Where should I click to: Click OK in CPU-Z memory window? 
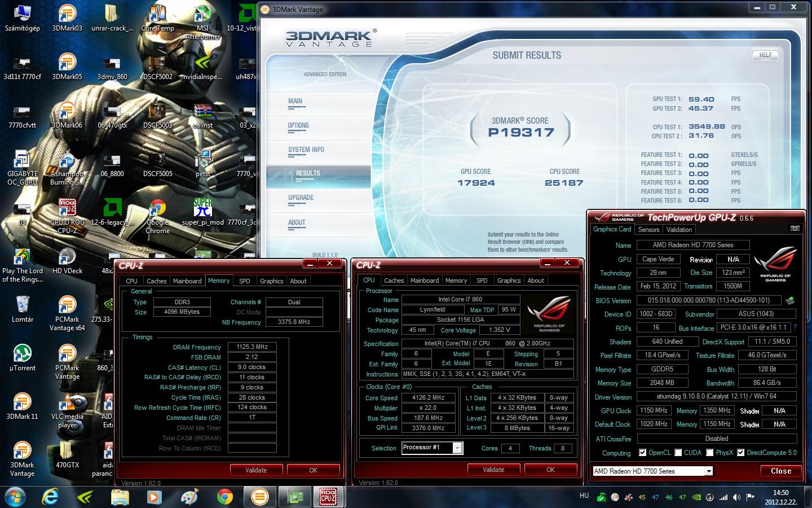(x=313, y=470)
